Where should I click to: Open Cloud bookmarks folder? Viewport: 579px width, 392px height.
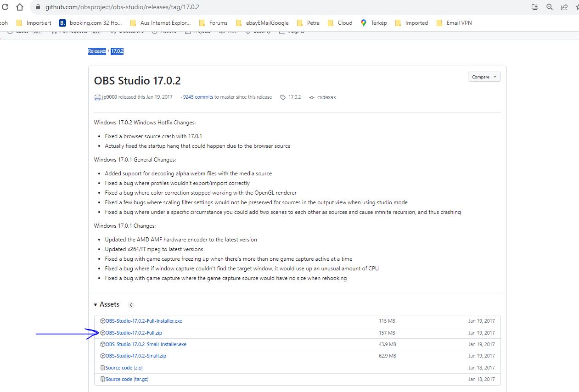[x=340, y=23]
